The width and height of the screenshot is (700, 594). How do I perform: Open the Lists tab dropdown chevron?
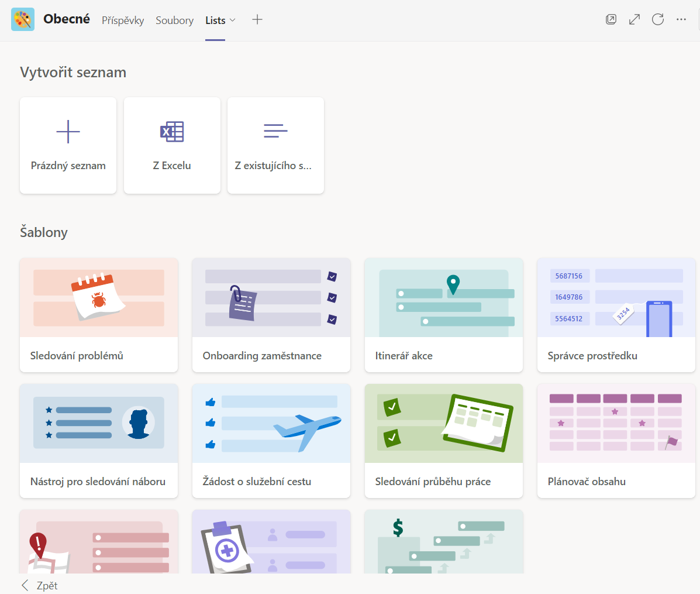pyautogui.click(x=233, y=20)
